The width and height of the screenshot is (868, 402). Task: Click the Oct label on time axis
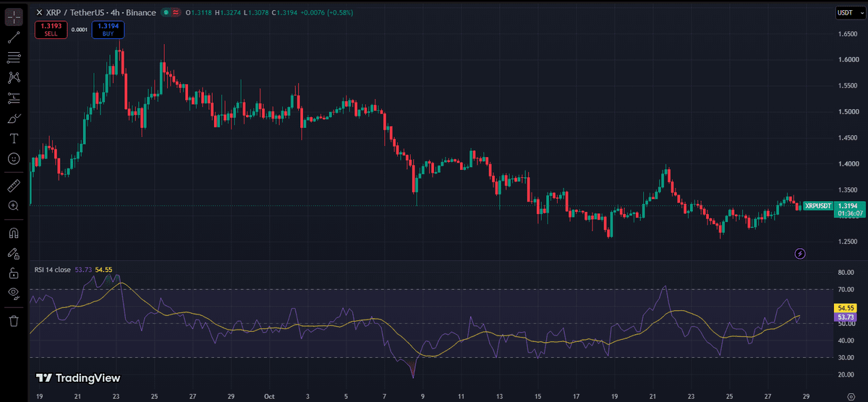tap(270, 396)
